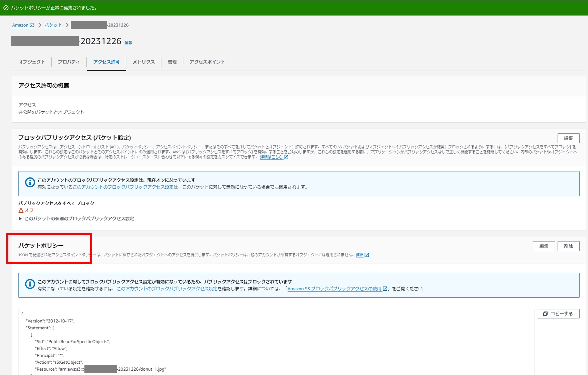The width and height of the screenshot is (588, 375).
Task: Click the 削除 button to remove the bucket policy
Action: [x=569, y=246]
